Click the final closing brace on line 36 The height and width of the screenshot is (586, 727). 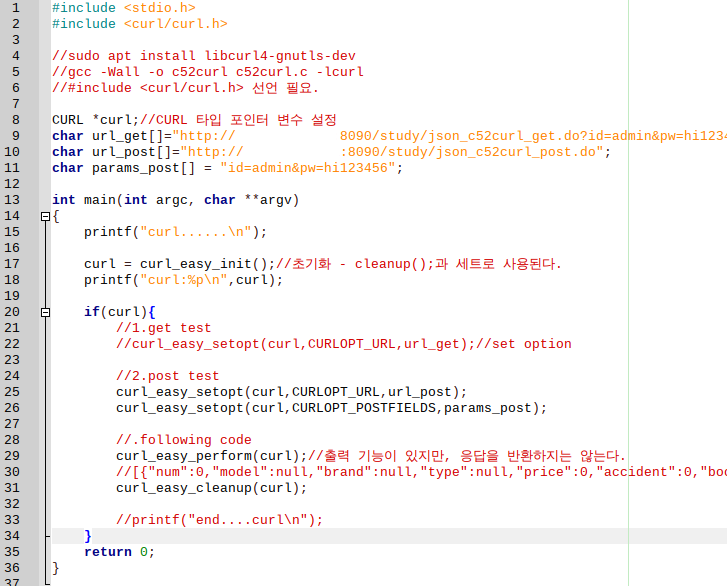coord(56,568)
